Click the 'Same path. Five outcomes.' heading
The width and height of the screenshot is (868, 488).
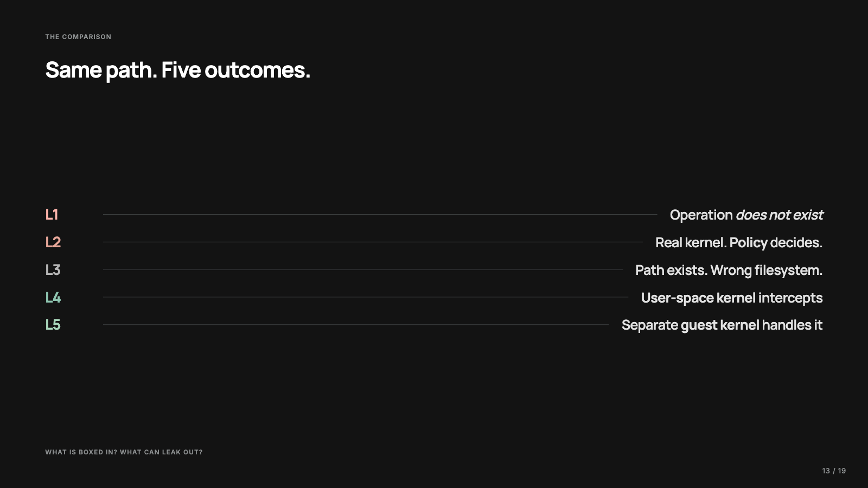click(178, 70)
